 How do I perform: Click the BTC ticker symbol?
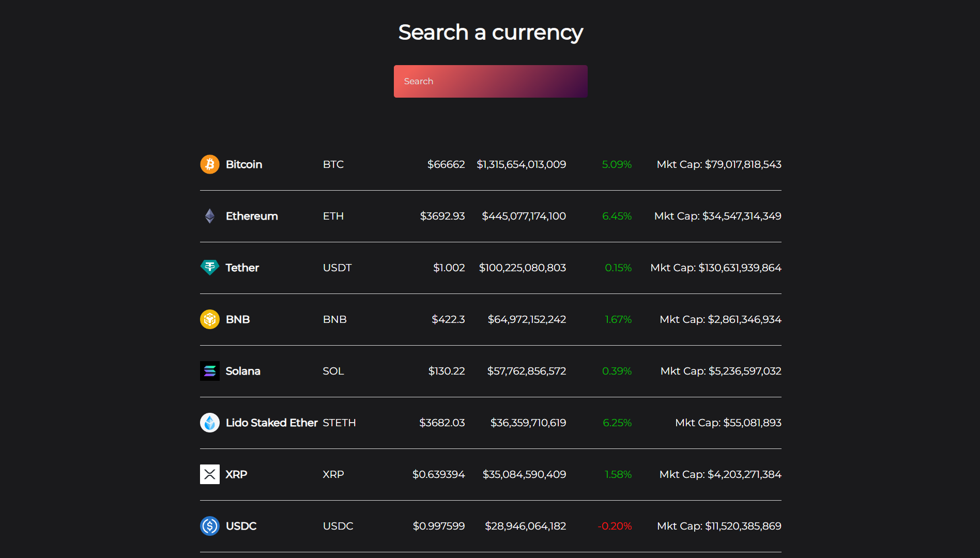[333, 164]
